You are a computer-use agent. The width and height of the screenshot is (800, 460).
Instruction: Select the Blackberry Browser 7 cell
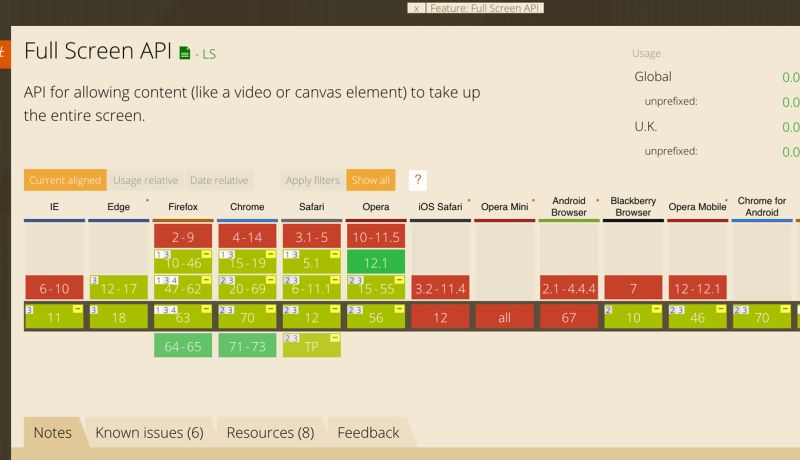633,288
